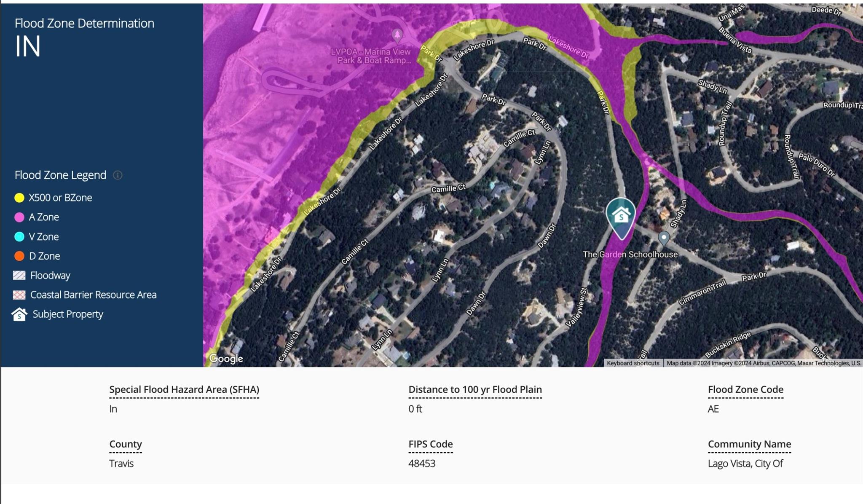Viewport: 863px width, 504px height.
Task: Click the Garden Schoolhouse location pin
Action: pos(664,238)
